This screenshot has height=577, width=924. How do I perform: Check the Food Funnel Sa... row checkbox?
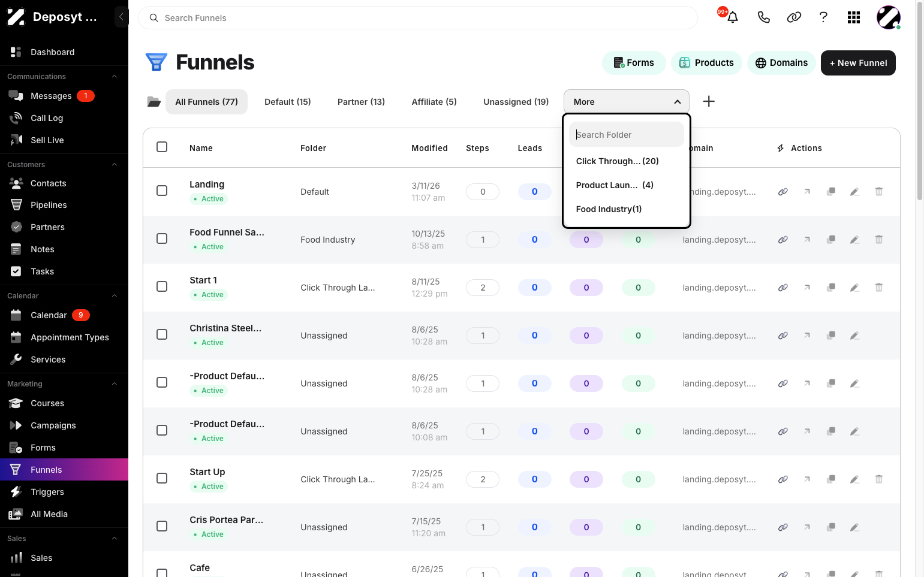point(162,238)
